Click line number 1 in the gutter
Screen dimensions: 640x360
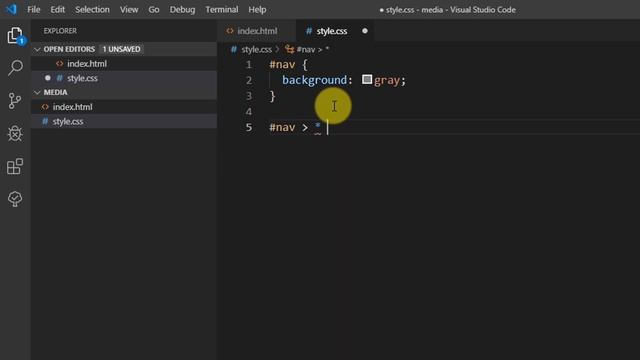(x=249, y=64)
